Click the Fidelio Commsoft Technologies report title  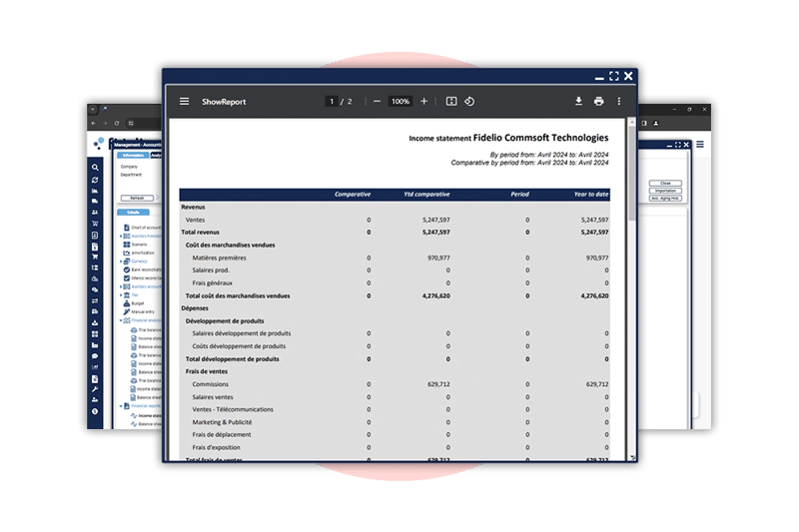540,138
